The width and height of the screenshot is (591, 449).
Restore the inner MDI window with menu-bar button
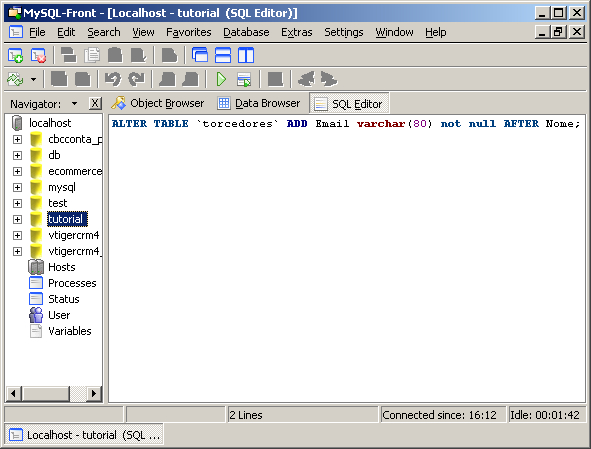(x=559, y=32)
